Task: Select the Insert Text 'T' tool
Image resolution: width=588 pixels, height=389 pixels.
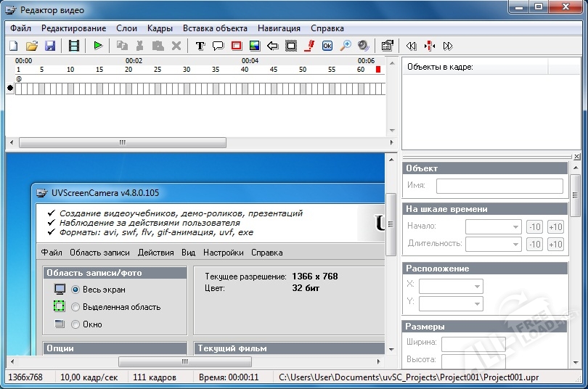Action: point(200,46)
